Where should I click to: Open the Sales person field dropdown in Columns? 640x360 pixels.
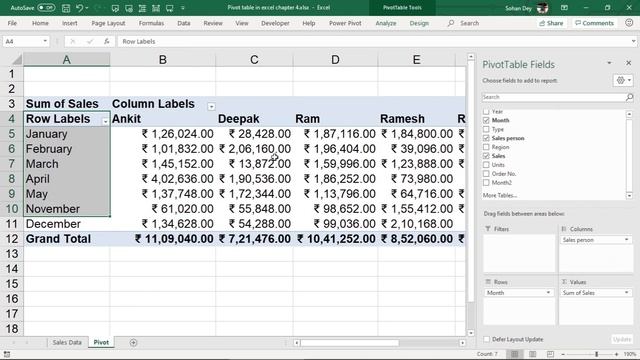click(627, 240)
